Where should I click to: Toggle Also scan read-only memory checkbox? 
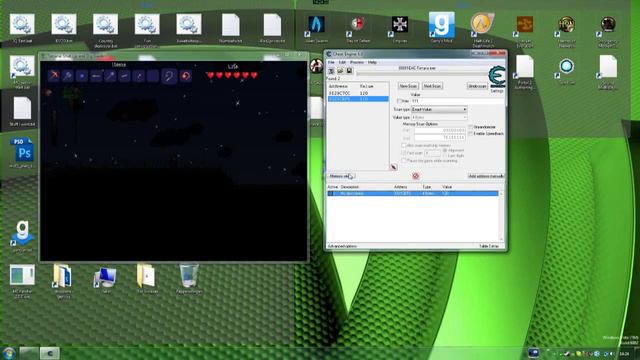(x=404, y=145)
